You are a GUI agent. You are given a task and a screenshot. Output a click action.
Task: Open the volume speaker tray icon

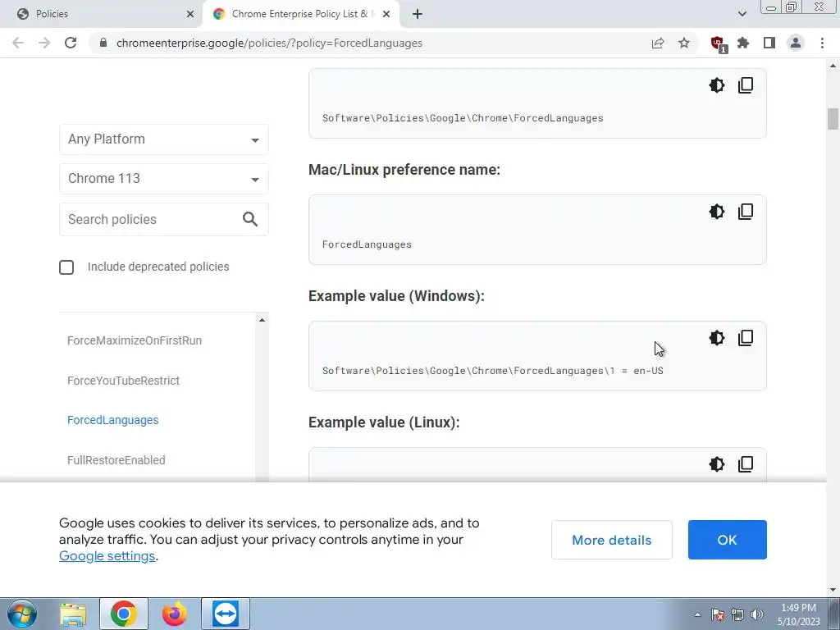point(757,614)
